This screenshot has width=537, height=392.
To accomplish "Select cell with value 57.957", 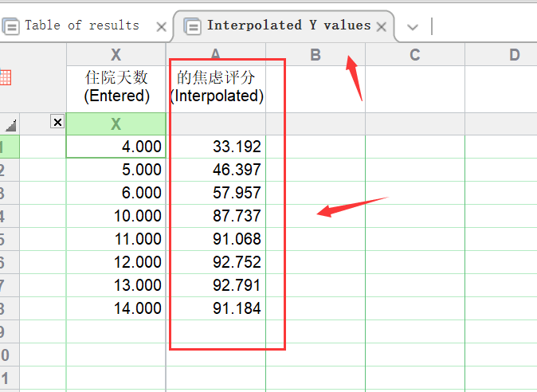I will pos(216,193).
